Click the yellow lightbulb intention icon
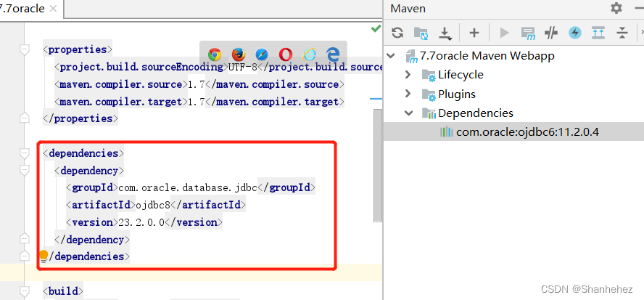The image size is (644, 300). [x=44, y=256]
